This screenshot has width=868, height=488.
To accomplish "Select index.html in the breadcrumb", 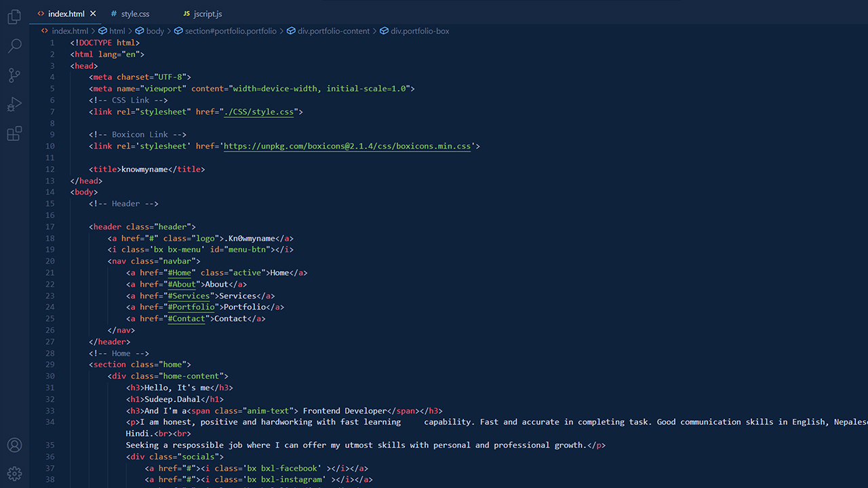I will (x=70, y=31).
